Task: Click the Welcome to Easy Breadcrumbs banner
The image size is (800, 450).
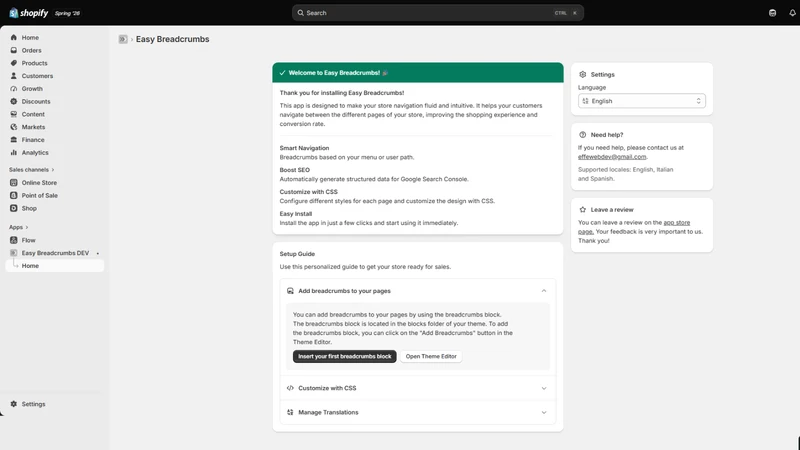Action: click(418, 72)
